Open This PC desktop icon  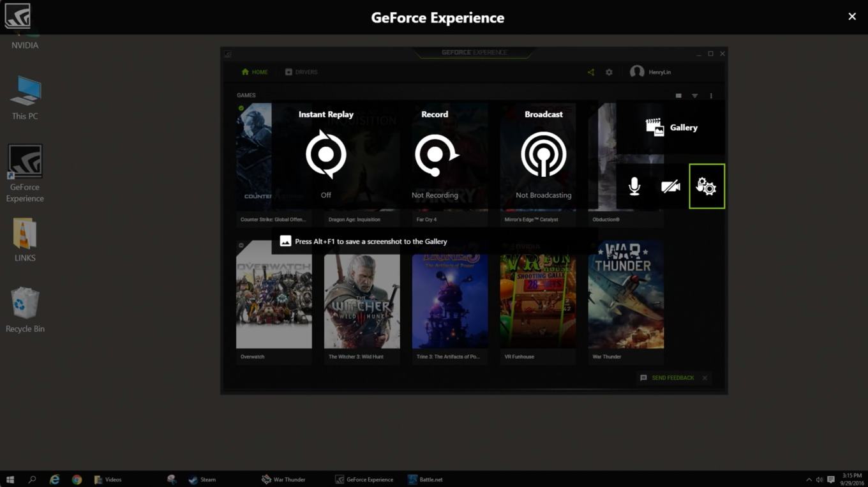click(x=25, y=97)
